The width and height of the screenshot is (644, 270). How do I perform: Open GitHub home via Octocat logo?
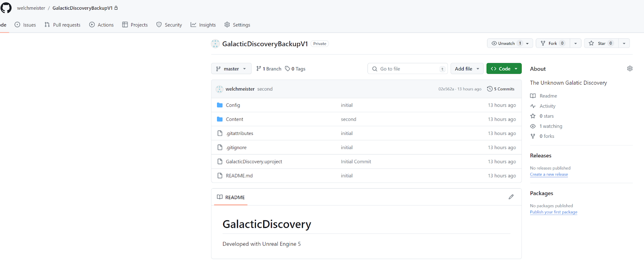point(6,8)
